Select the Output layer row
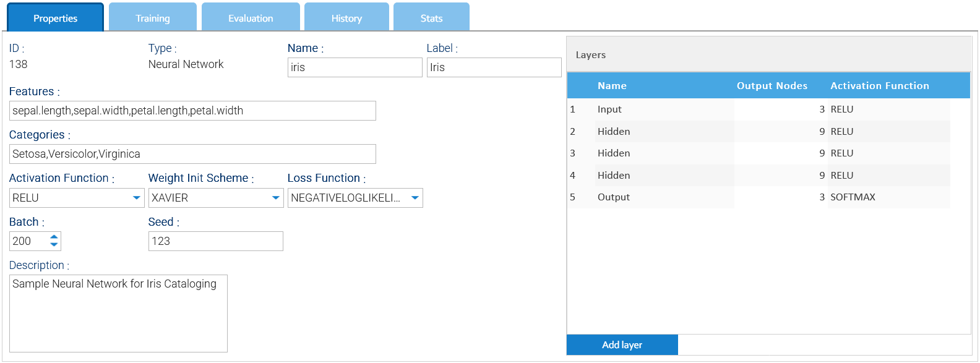980x363 pixels. (759, 197)
